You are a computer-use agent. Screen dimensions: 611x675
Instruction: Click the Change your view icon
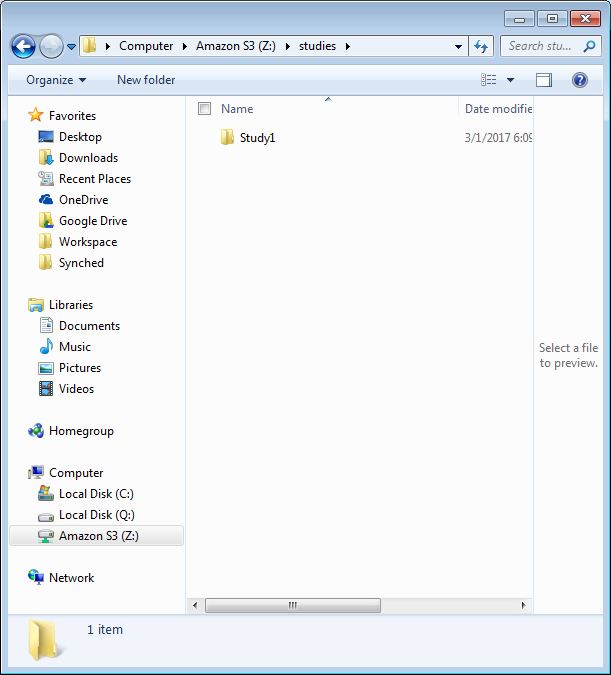click(489, 80)
